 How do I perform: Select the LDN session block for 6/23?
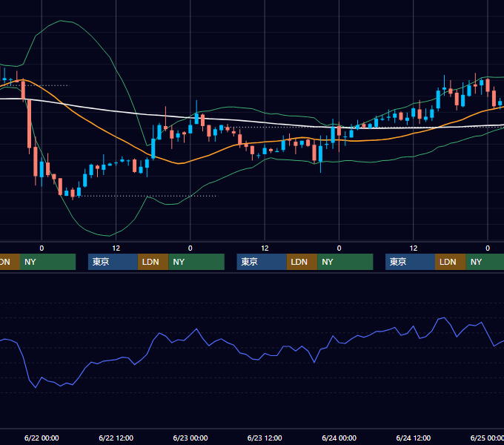(302, 262)
